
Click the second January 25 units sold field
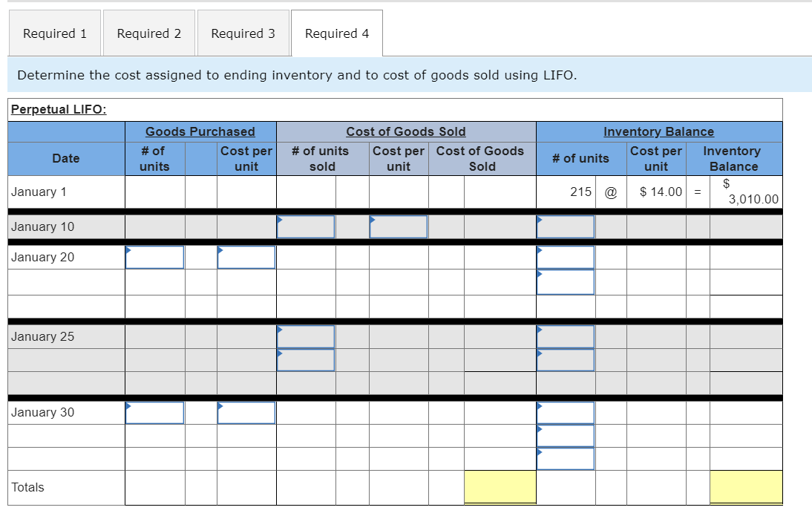306,360
